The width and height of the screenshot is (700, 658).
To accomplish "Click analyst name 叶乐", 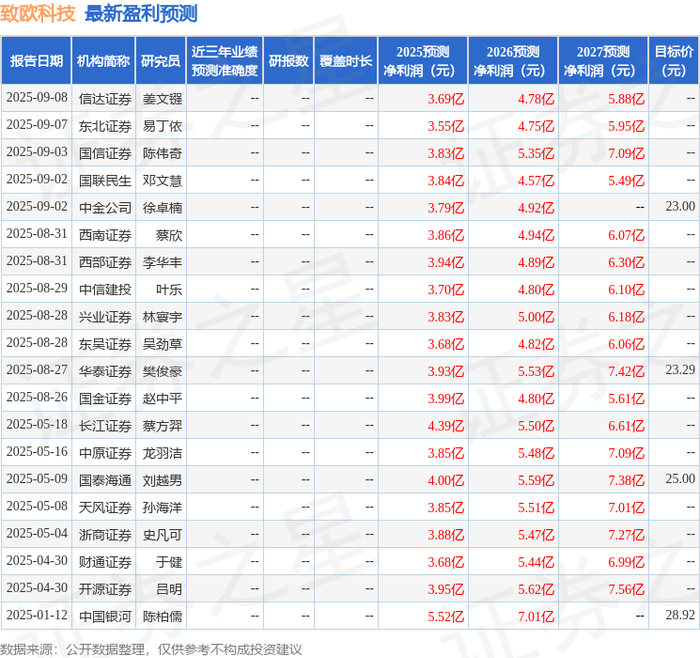I will (169, 289).
